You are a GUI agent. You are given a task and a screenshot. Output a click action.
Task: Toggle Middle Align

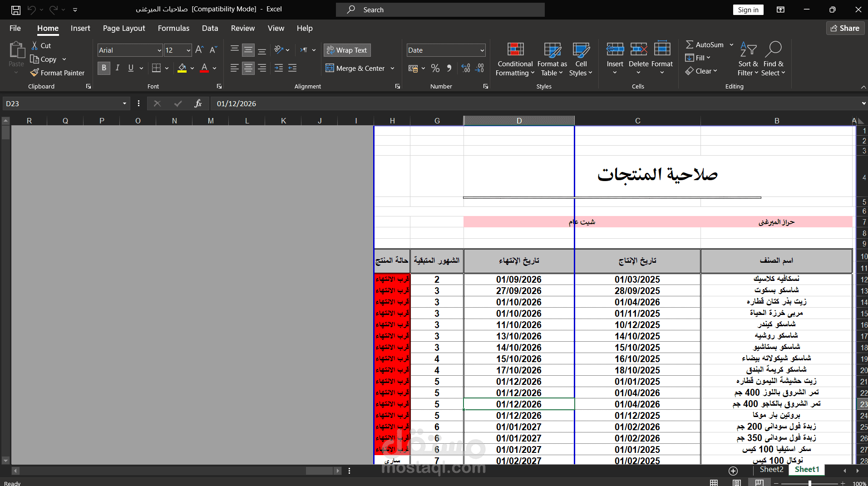(248, 50)
